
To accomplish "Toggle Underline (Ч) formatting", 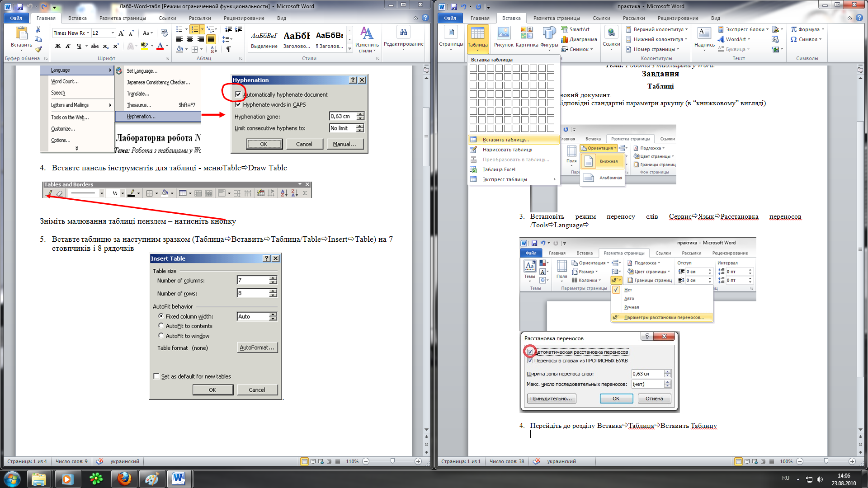I will coord(79,46).
